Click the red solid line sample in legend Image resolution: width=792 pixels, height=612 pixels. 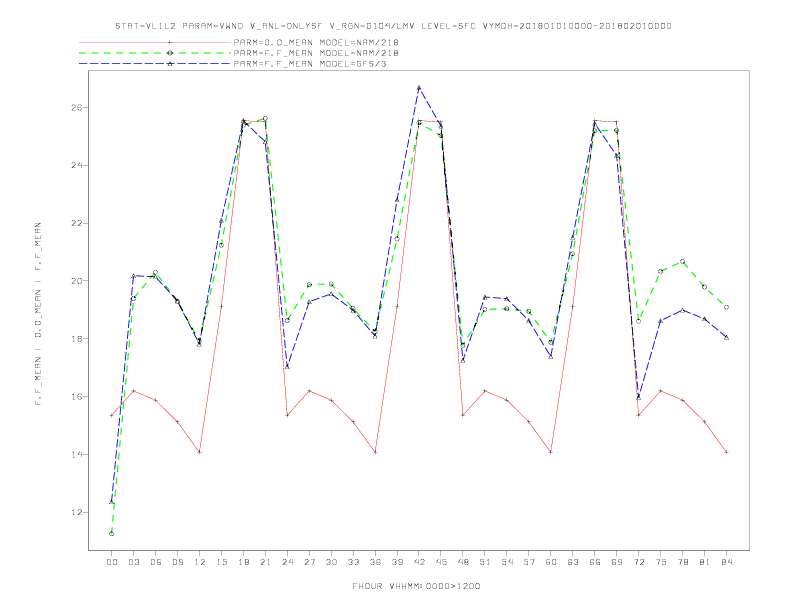(155, 42)
